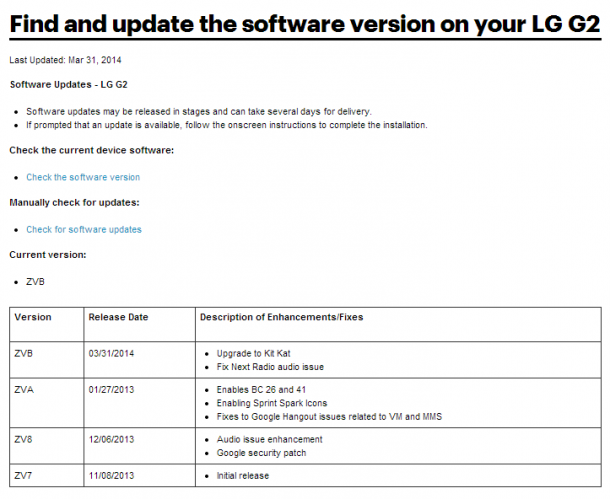Click the 'Upgrade to Kit Kat' entry
The height and width of the screenshot is (499, 610).
[253, 354]
